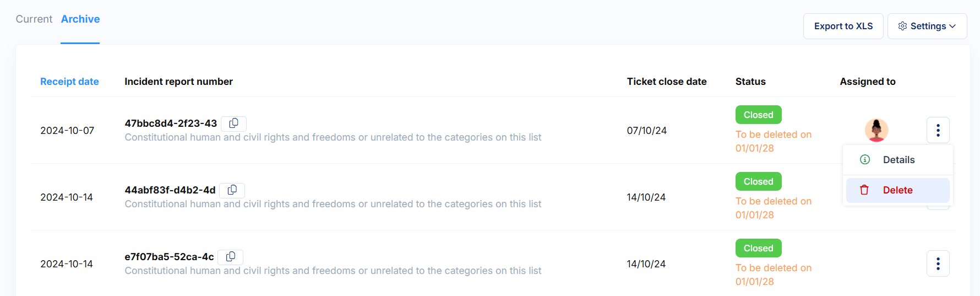Image resolution: width=980 pixels, height=296 pixels.
Task: Switch to the Current tab
Action: tap(34, 19)
